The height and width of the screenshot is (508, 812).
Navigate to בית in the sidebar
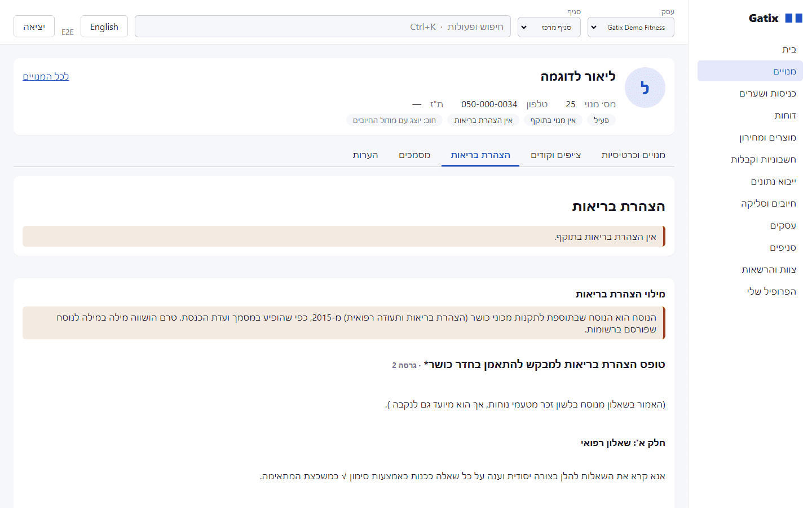(x=750, y=50)
